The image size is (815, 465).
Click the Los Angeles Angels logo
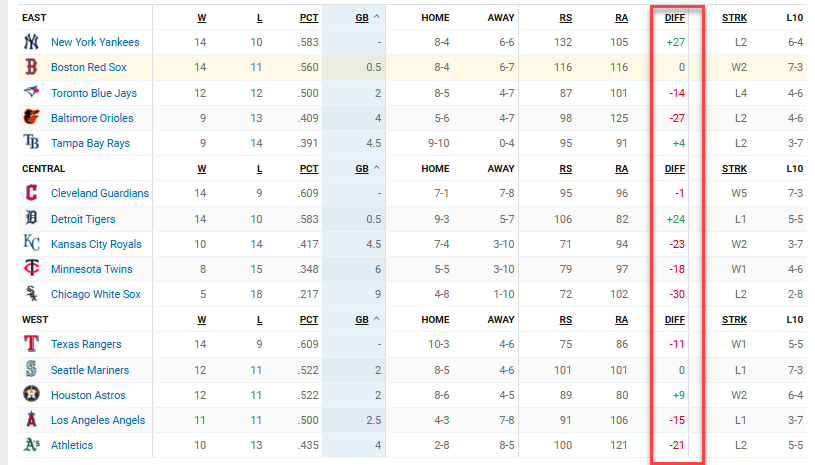coord(30,420)
